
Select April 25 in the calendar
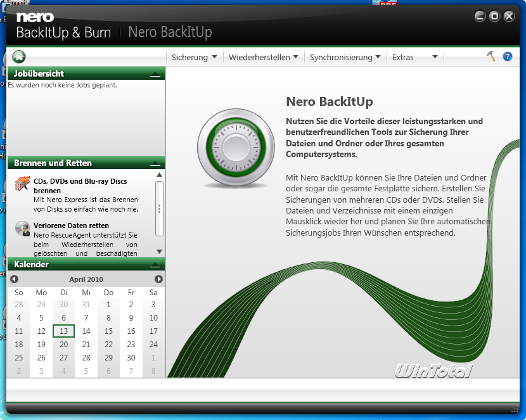pos(19,358)
